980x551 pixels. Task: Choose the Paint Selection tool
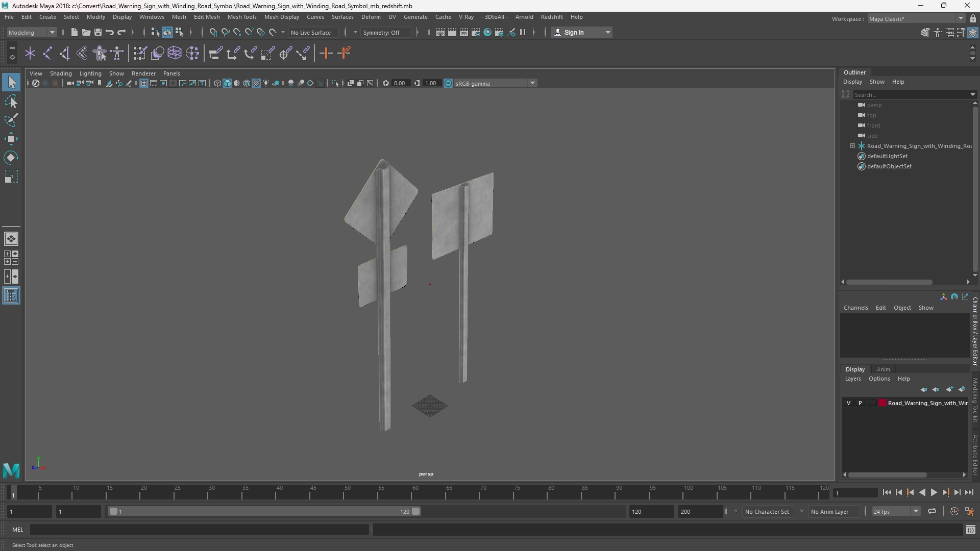point(11,120)
